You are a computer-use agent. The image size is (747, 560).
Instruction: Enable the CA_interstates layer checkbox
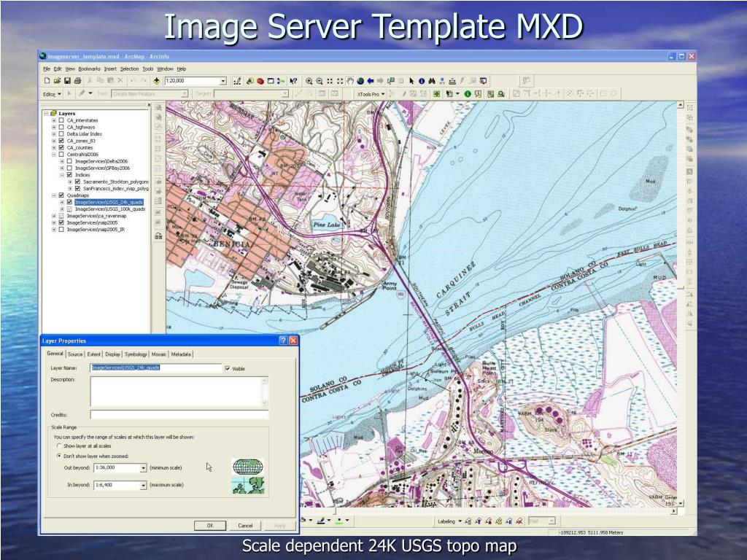[x=61, y=120]
